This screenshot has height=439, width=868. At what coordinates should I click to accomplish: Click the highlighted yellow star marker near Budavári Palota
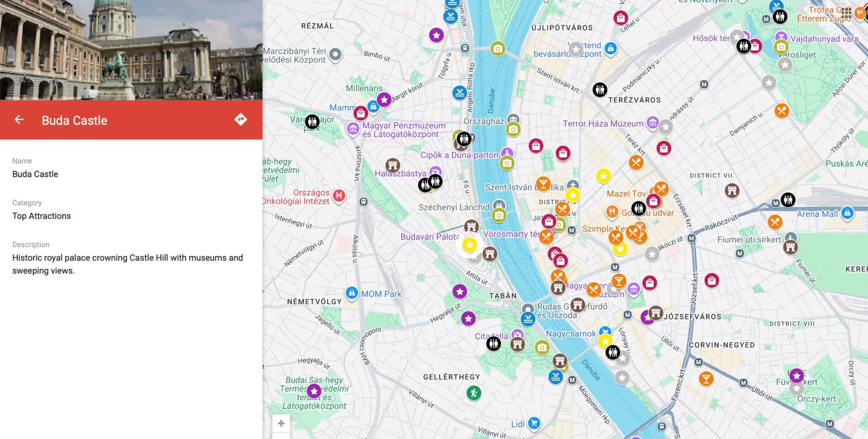click(x=469, y=245)
